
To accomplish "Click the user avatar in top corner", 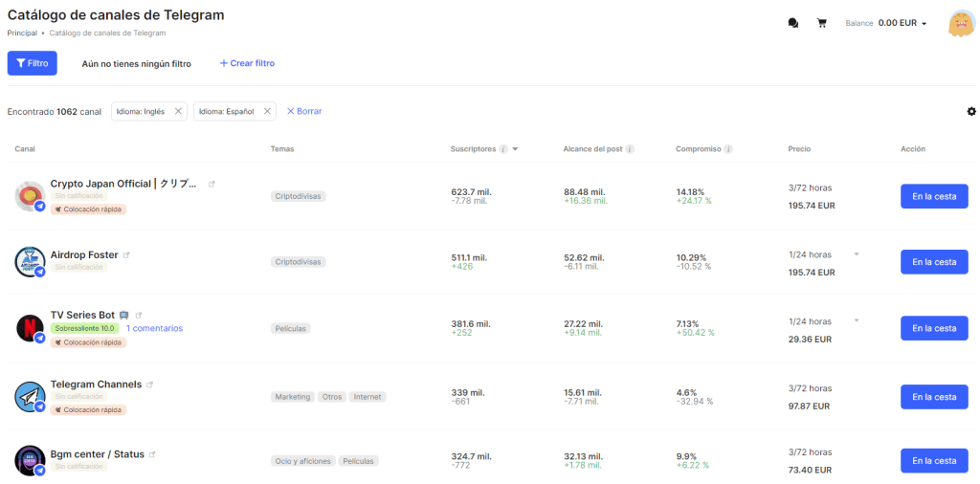I will pyautogui.click(x=962, y=24).
